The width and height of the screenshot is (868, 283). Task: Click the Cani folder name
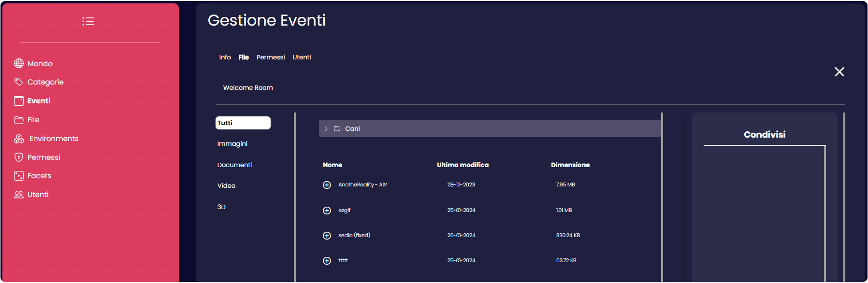353,128
